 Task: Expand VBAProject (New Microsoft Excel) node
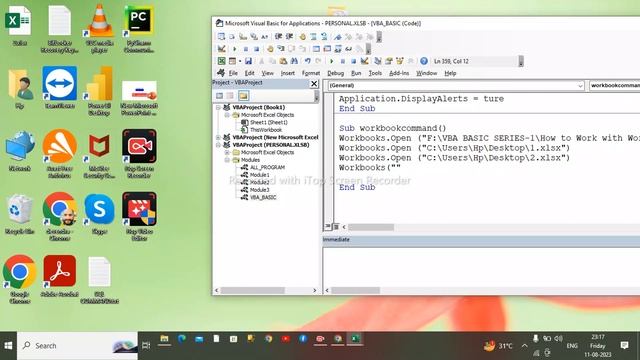tap(218, 138)
